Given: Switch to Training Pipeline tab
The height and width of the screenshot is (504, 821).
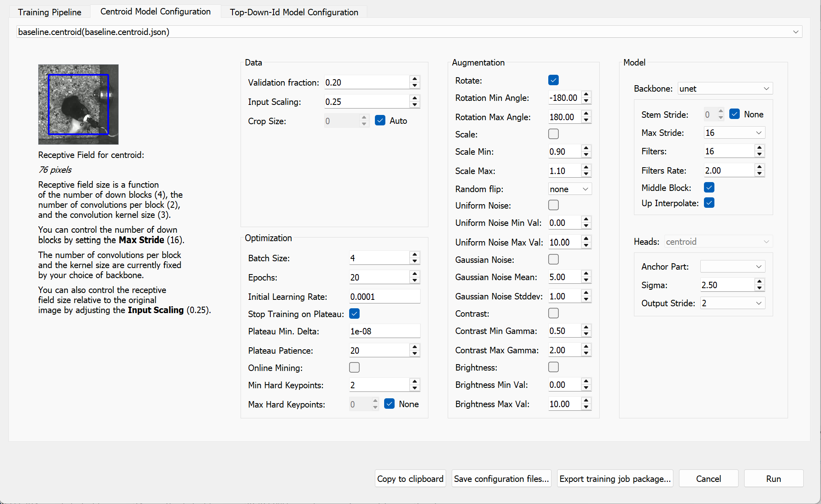Looking at the screenshot, I should click(49, 12).
